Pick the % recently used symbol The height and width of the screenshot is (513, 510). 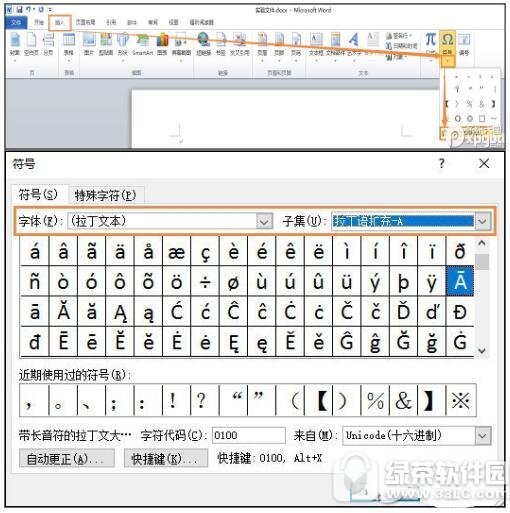(x=375, y=400)
